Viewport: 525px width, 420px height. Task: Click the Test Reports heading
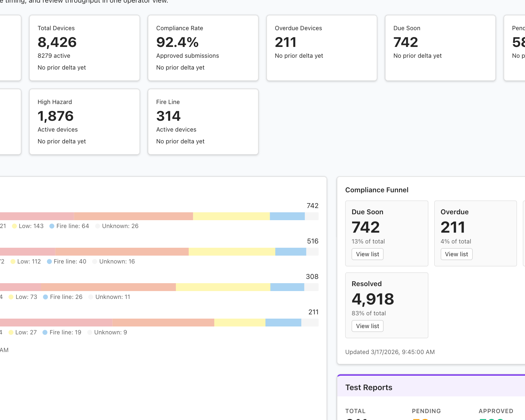[369, 388]
